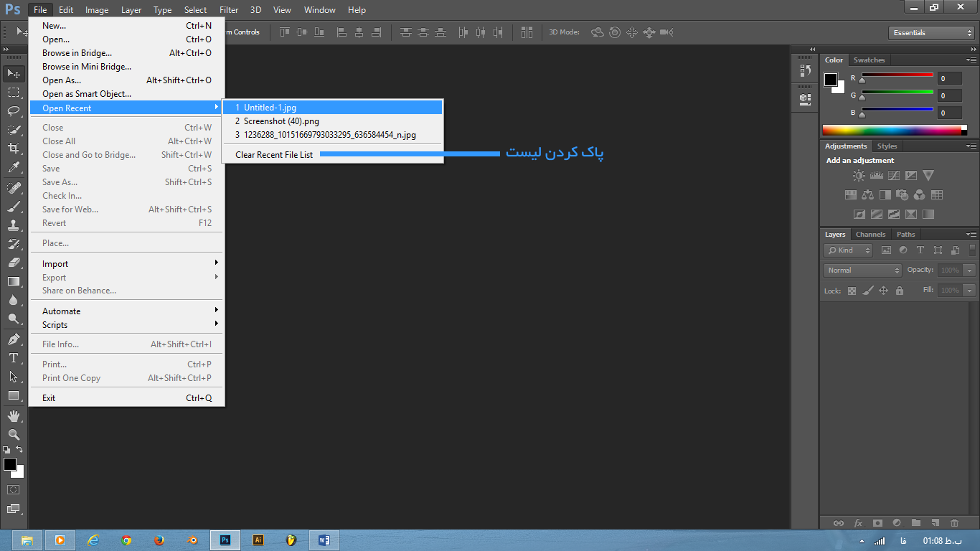Open the Normal blend mode dropdown
980x551 pixels.
[863, 270]
